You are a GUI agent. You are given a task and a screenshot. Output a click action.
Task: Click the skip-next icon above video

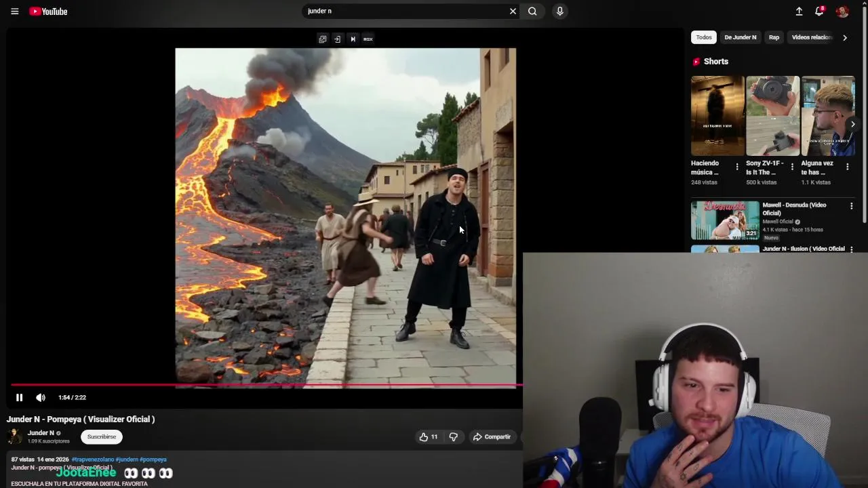pyautogui.click(x=353, y=39)
